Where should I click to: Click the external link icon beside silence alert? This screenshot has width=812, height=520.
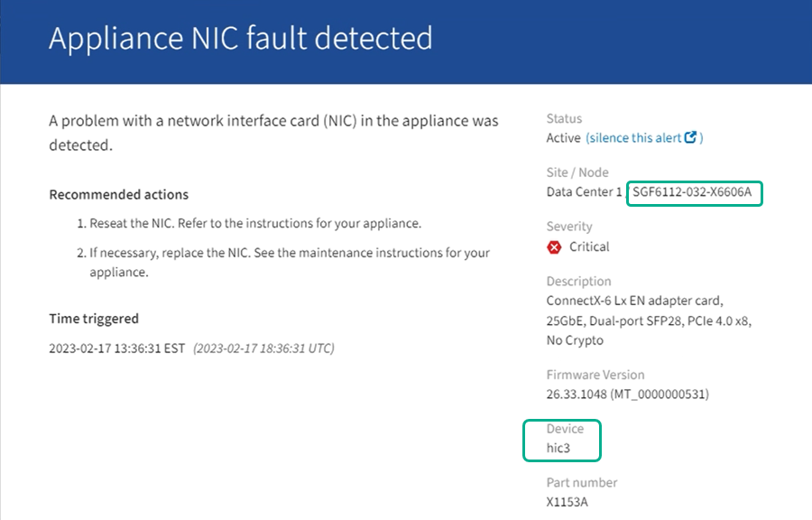tap(691, 138)
